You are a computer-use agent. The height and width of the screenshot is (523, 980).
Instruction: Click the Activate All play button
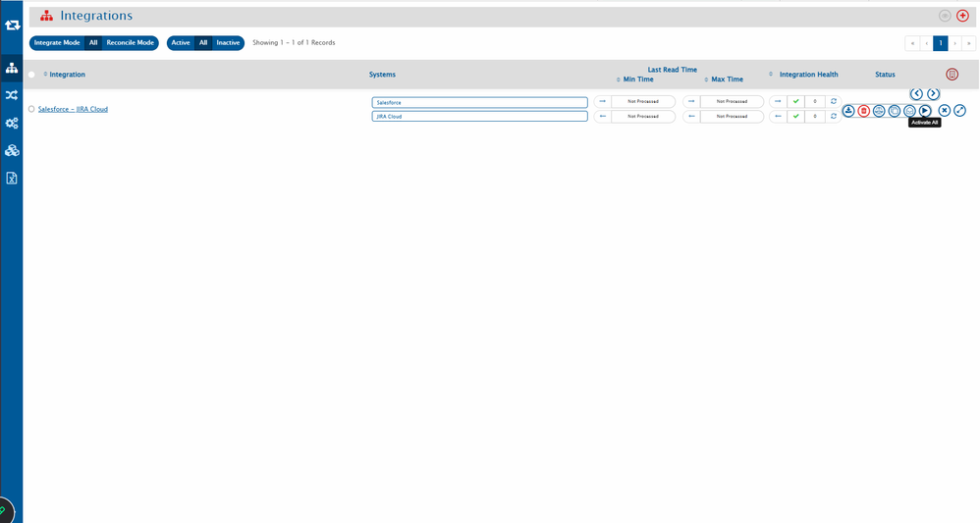[x=925, y=111]
